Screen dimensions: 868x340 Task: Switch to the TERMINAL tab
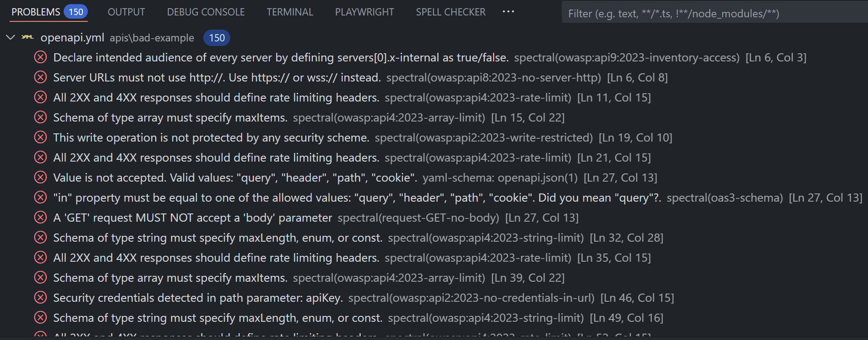point(290,12)
